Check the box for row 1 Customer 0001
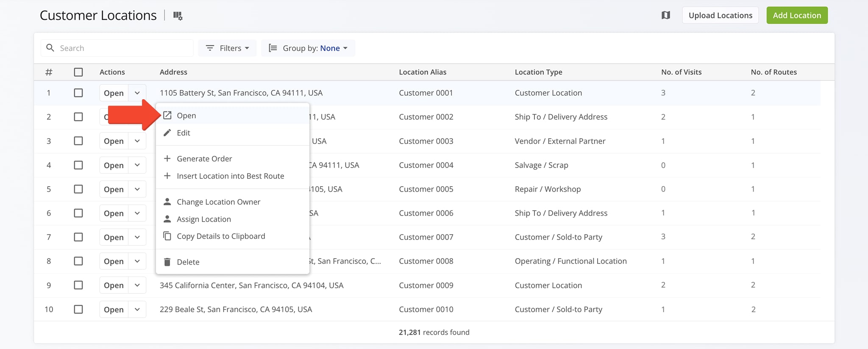 click(78, 93)
